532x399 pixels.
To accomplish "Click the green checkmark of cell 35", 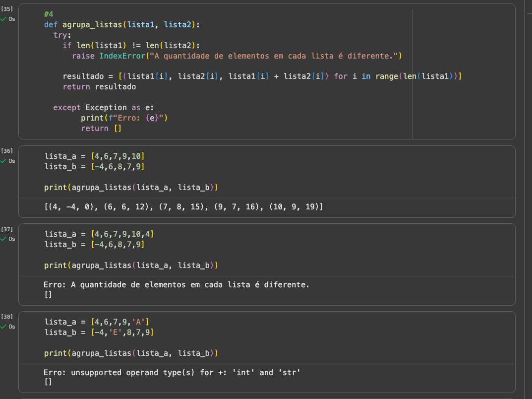I will click(3, 19).
